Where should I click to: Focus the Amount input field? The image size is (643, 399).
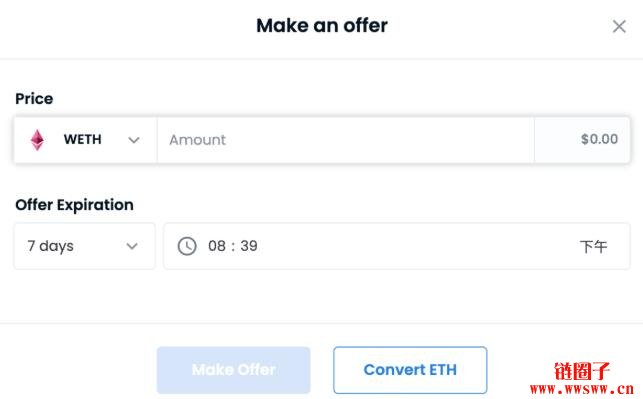[346, 140]
